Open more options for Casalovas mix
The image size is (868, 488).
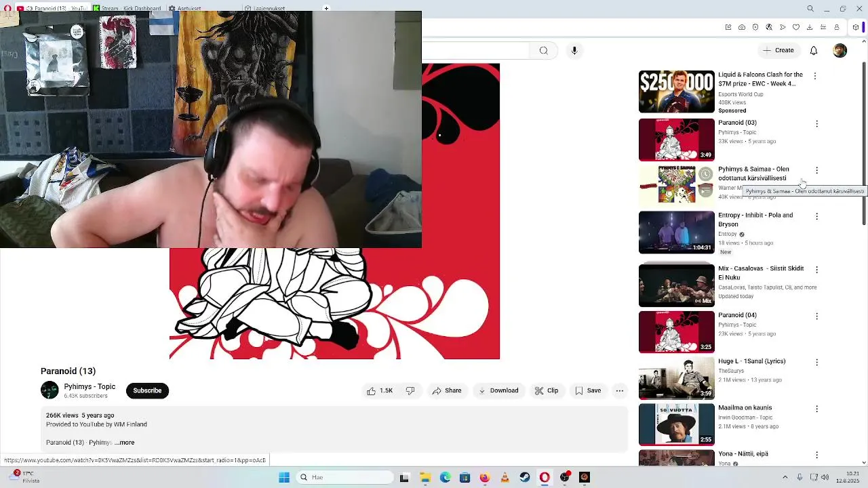pyautogui.click(x=816, y=270)
